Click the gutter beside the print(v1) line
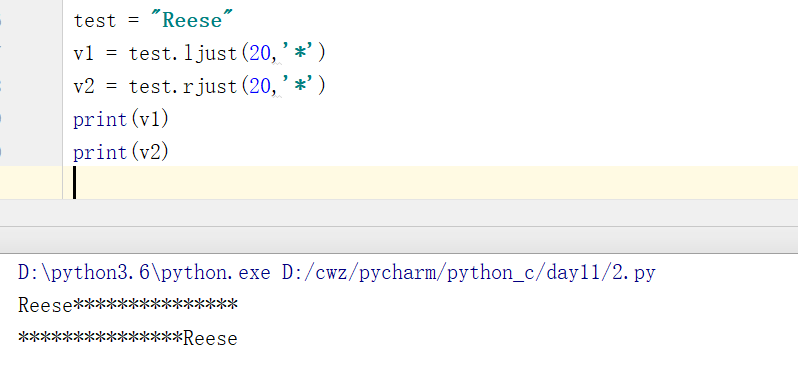Viewport: 798px width, 385px height. [31, 120]
